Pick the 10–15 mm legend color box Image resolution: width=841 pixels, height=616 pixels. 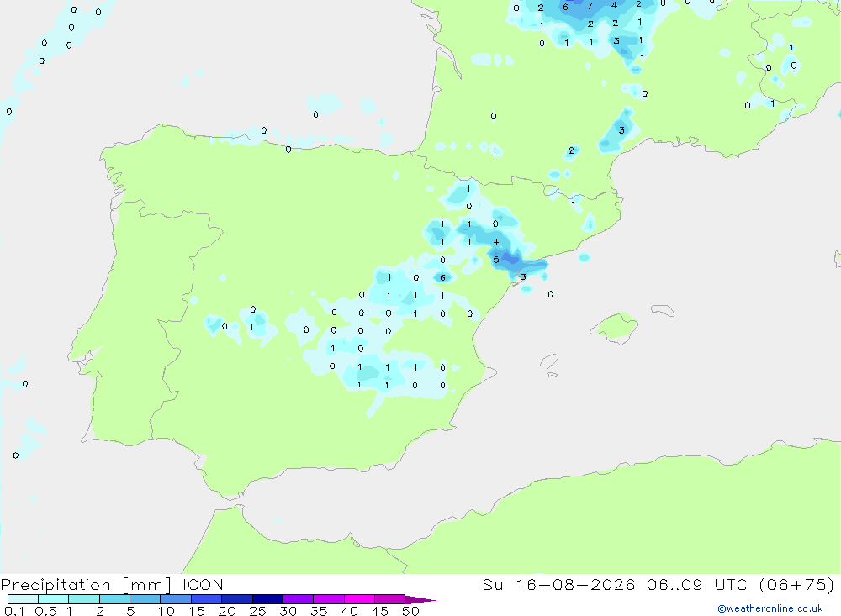point(176,599)
